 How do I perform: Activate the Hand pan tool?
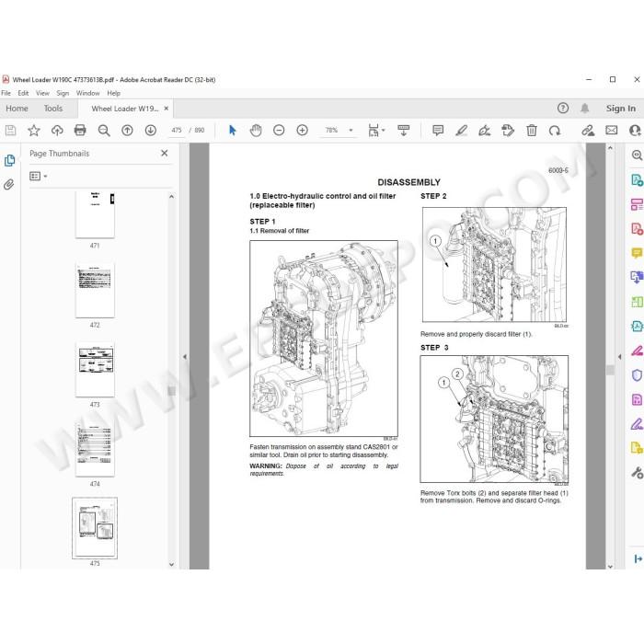click(256, 131)
